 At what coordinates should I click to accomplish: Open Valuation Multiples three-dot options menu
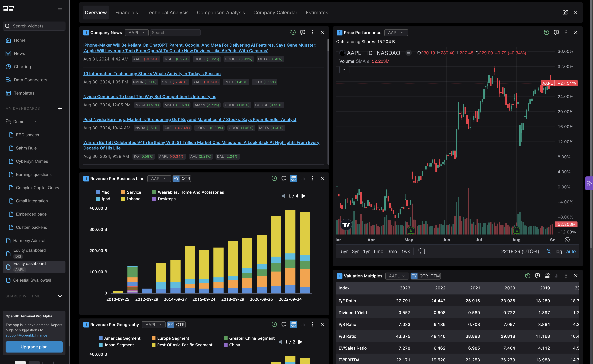point(566,276)
